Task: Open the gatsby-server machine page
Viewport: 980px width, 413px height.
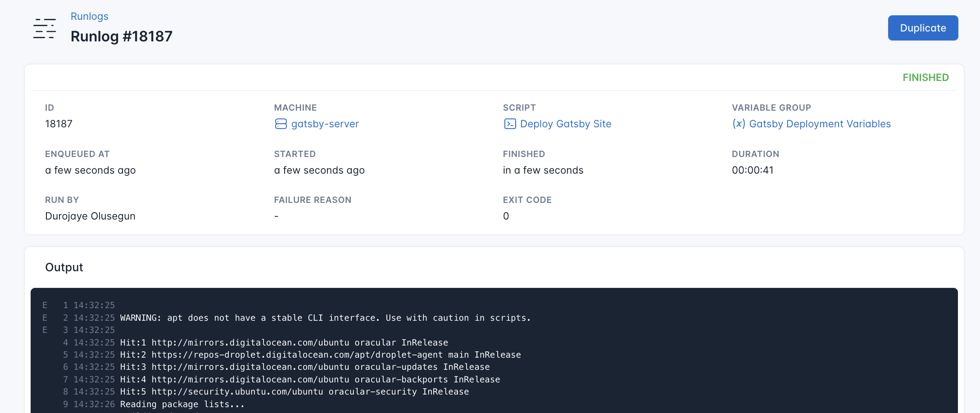Action: coord(325,124)
